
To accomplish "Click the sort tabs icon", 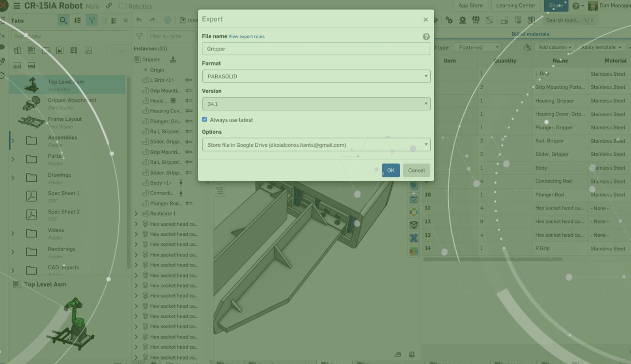I will (x=77, y=21).
